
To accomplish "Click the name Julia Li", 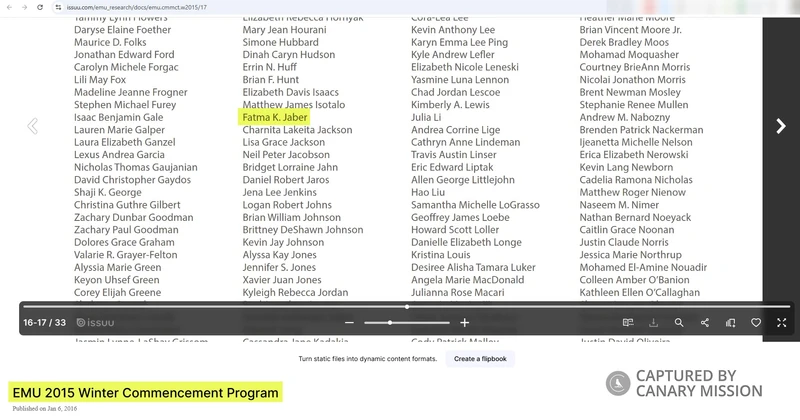I will coord(426,117).
